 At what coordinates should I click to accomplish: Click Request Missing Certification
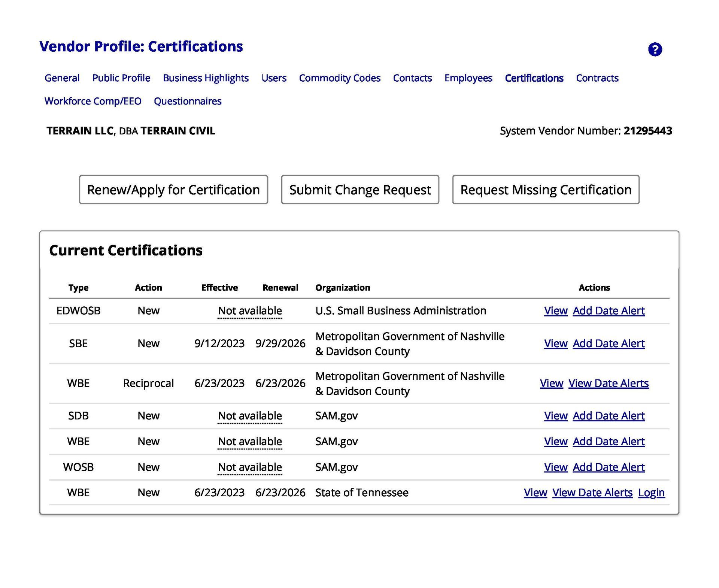(545, 190)
